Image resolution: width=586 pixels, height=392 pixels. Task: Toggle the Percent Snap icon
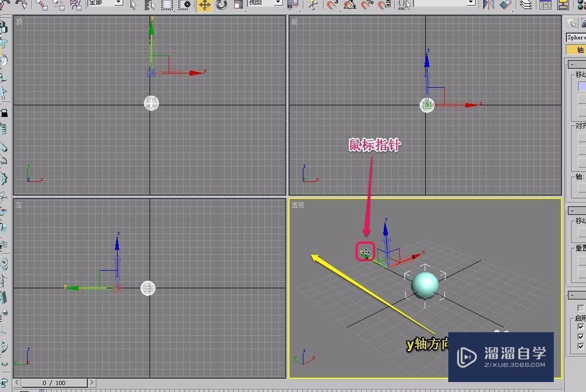pyautogui.click(x=365, y=6)
